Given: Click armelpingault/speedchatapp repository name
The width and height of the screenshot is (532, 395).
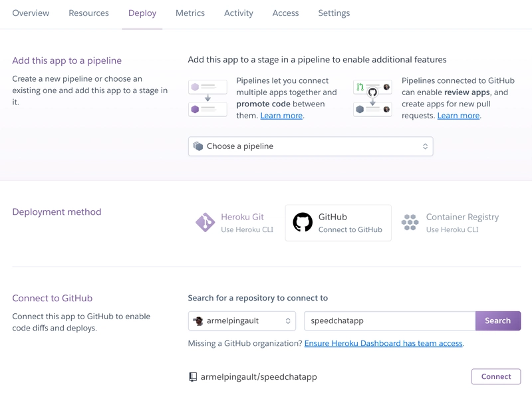Looking at the screenshot, I should pyautogui.click(x=259, y=377).
